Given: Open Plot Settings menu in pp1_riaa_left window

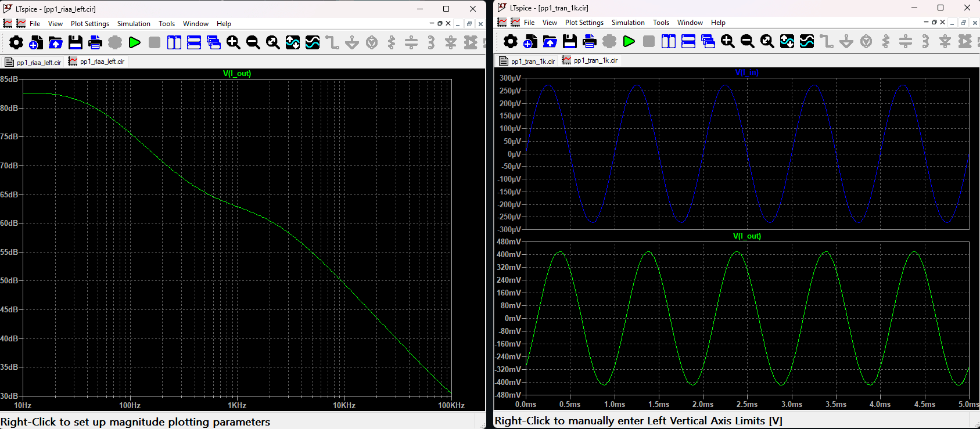Looking at the screenshot, I should (x=90, y=24).
